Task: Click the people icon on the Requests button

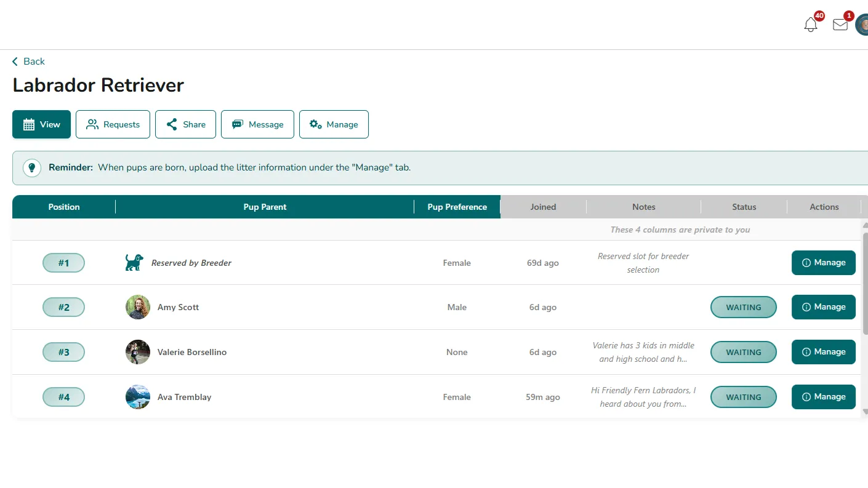Action: click(x=92, y=124)
